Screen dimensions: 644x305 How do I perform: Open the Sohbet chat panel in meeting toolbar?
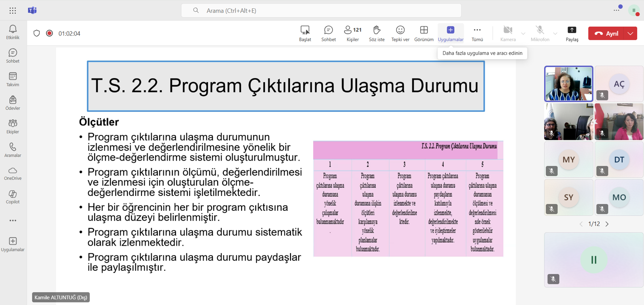328,34
